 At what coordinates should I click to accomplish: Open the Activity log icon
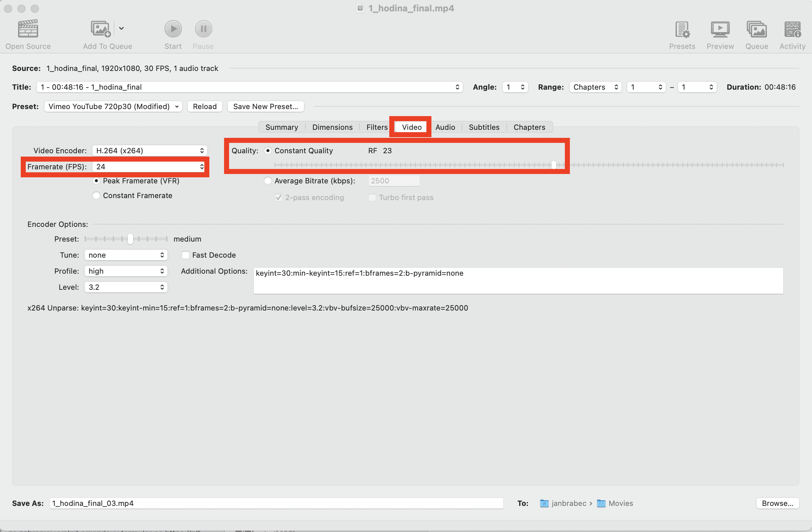(x=792, y=29)
